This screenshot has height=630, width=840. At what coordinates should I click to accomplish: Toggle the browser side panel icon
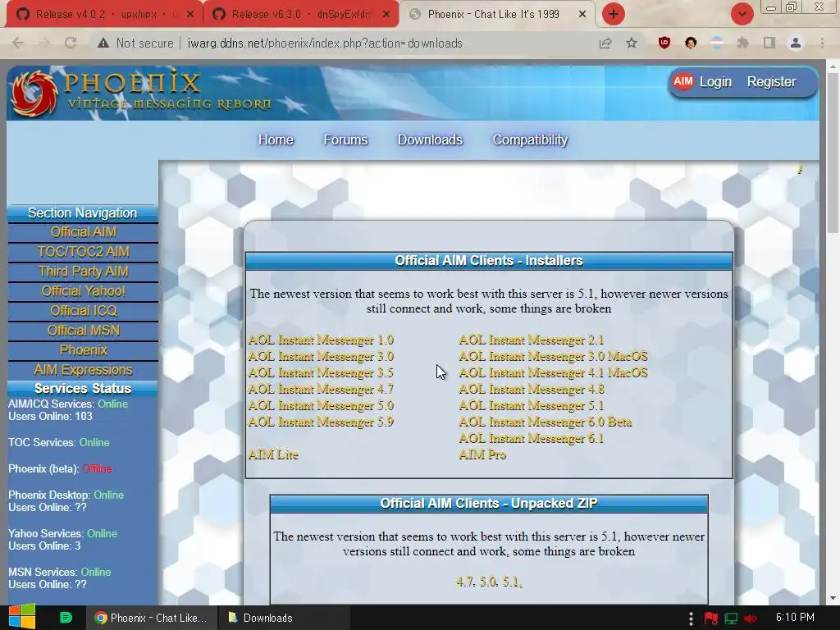pyautogui.click(x=769, y=43)
